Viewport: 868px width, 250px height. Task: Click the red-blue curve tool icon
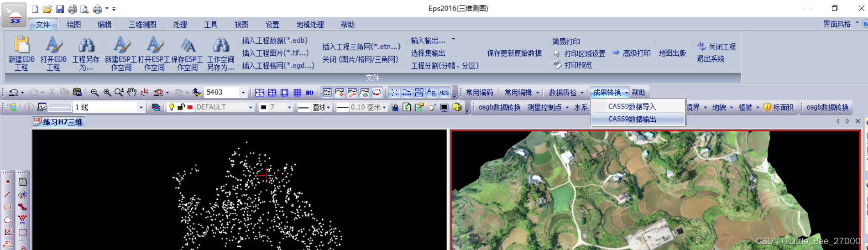coord(22,207)
